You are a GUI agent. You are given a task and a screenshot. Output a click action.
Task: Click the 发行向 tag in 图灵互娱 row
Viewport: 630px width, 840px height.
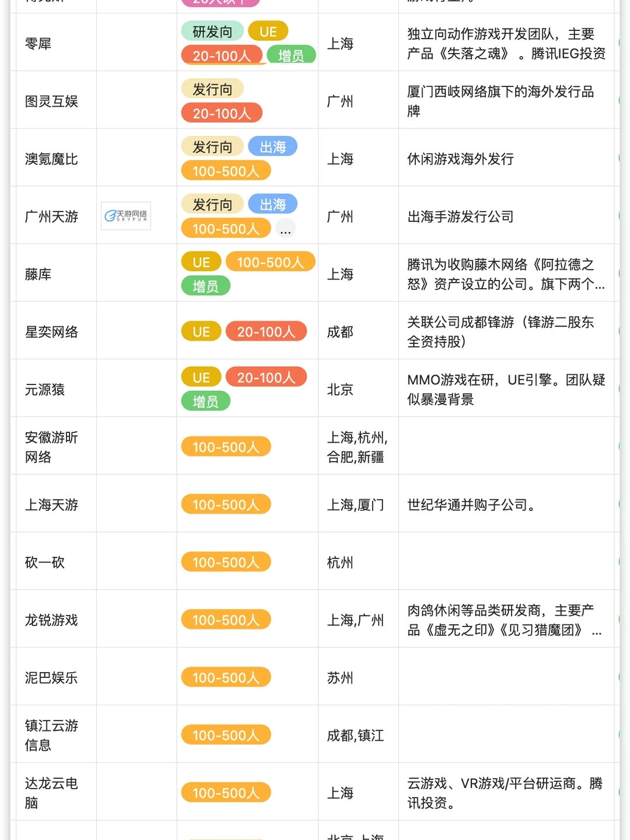point(212,89)
